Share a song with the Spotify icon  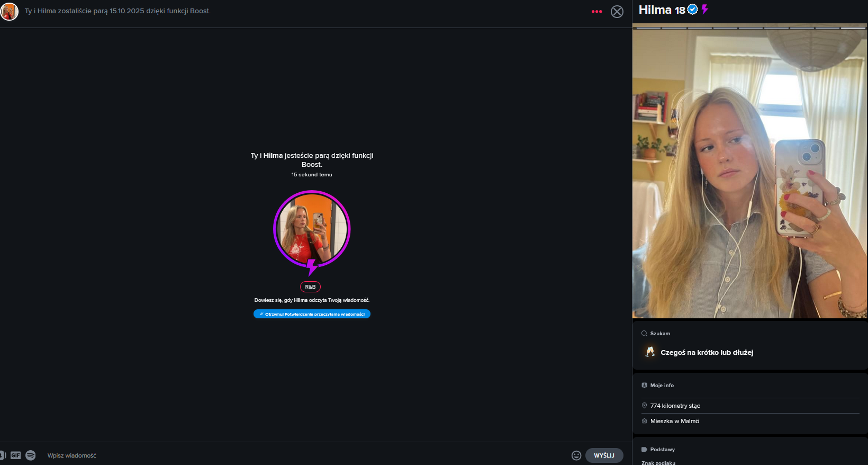click(31, 455)
